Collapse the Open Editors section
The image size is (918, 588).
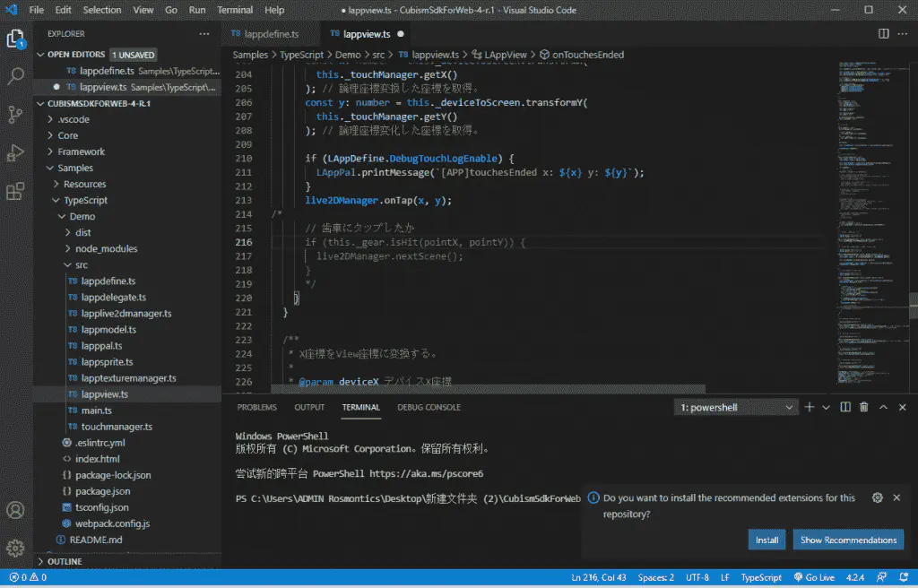click(x=40, y=55)
